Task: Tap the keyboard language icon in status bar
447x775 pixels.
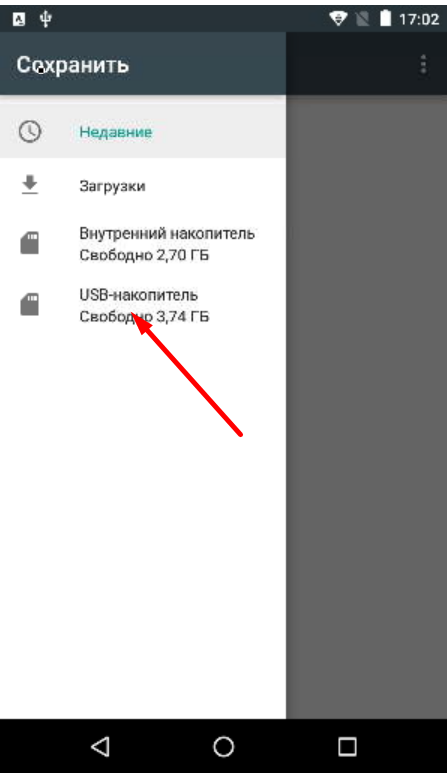Action: (19, 19)
